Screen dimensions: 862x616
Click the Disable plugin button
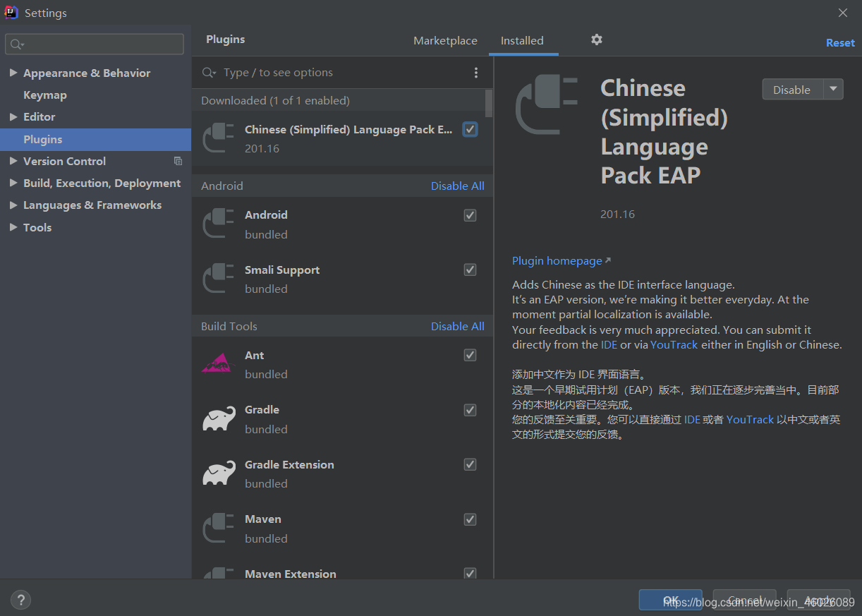[x=792, y=90]
